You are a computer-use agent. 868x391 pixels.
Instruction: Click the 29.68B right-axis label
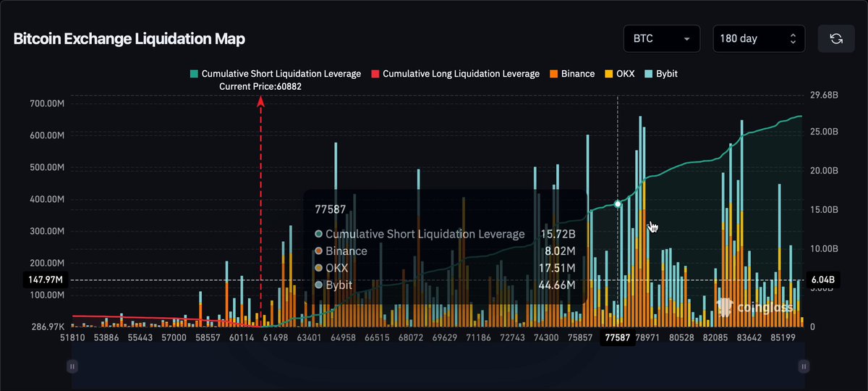(x=825, y=94)
